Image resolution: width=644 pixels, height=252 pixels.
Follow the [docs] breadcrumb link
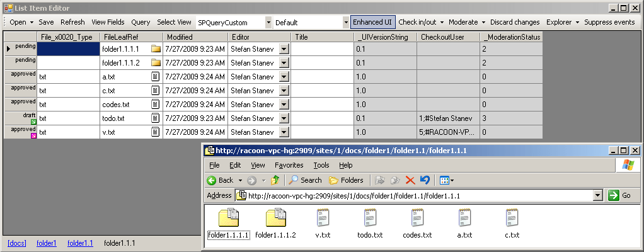17,243
